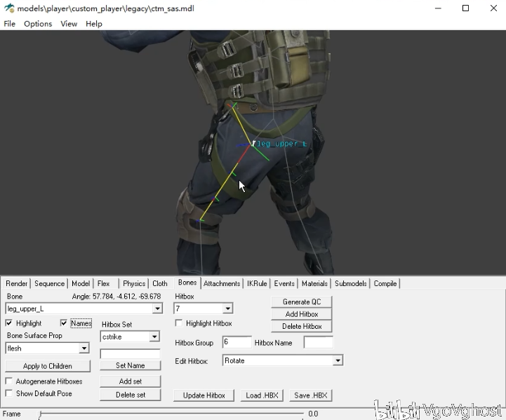
Task: Enable Autogenerate Hitboxes checkbox
Action: point(9,381)
